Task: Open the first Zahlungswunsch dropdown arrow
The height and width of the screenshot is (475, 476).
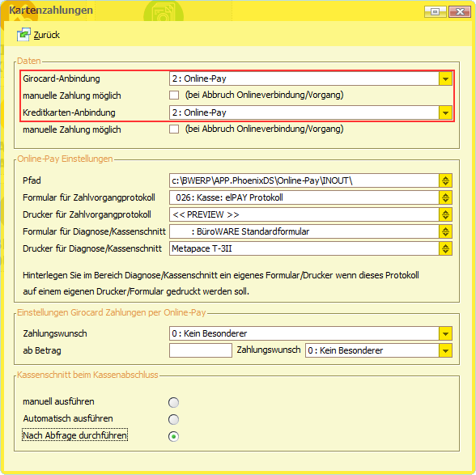Action: pyautogui.click(x=445, y=334)
